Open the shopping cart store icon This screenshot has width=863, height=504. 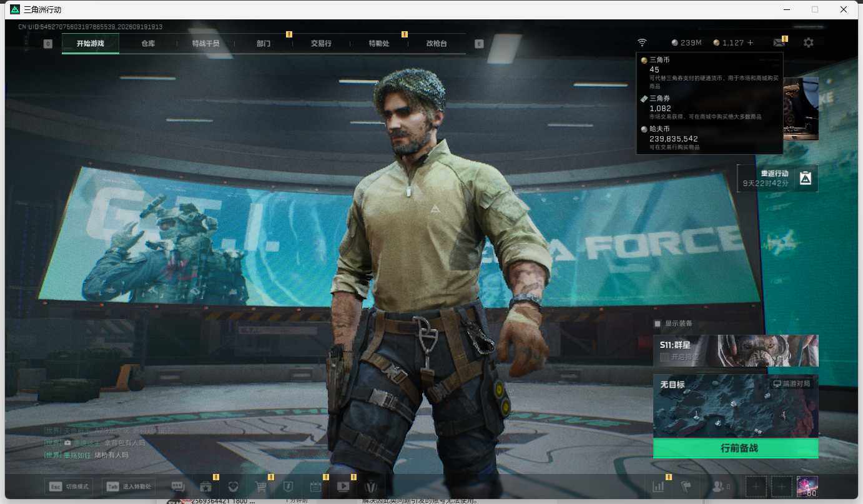pos(261,487)
